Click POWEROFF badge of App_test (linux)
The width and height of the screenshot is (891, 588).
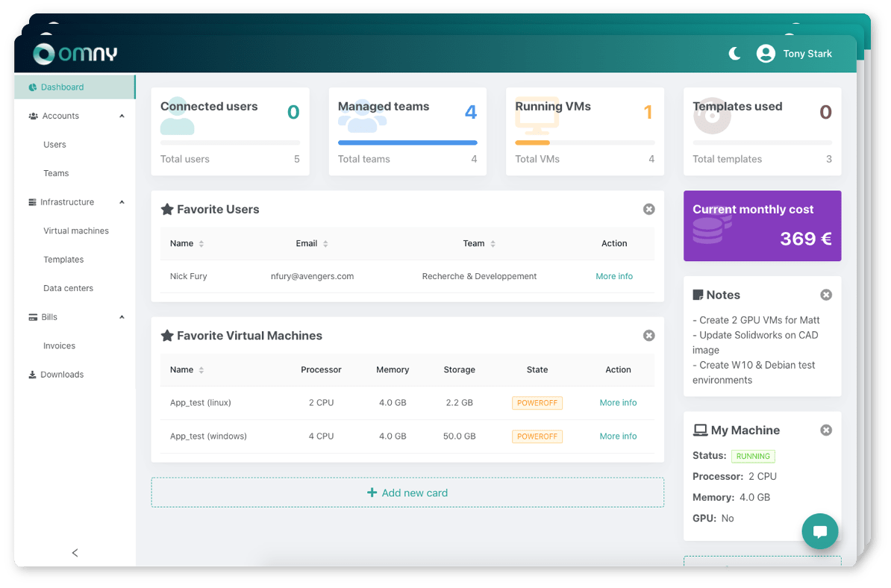click(537, 403)
